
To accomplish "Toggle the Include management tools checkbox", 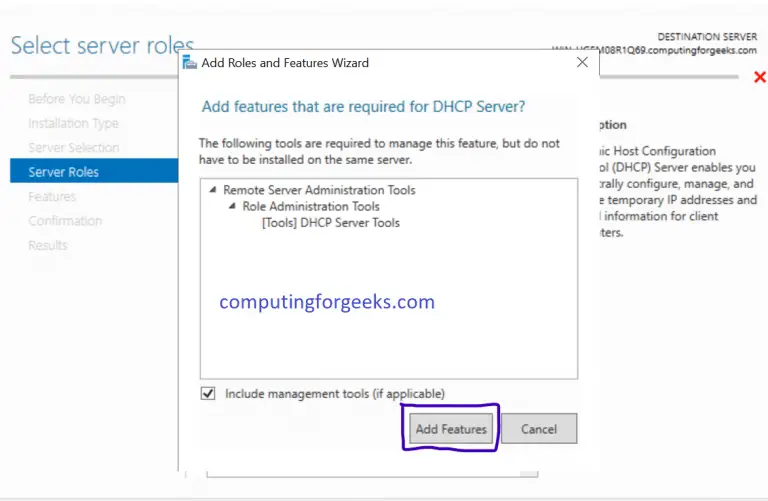I will [x=208, y=394].
